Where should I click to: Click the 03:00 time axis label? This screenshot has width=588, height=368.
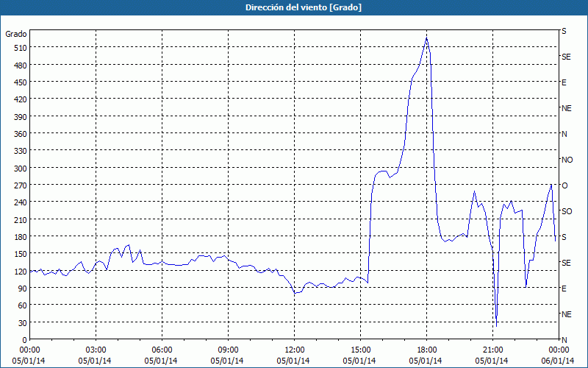[96, 350]
